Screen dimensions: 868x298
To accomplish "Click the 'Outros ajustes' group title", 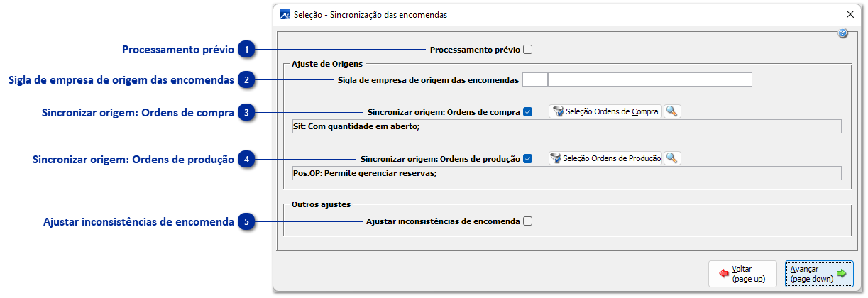I will click(x=322, y=204).
